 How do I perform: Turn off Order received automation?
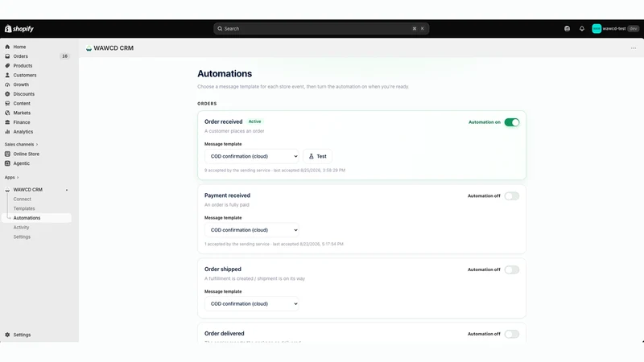tap(512, 122)
